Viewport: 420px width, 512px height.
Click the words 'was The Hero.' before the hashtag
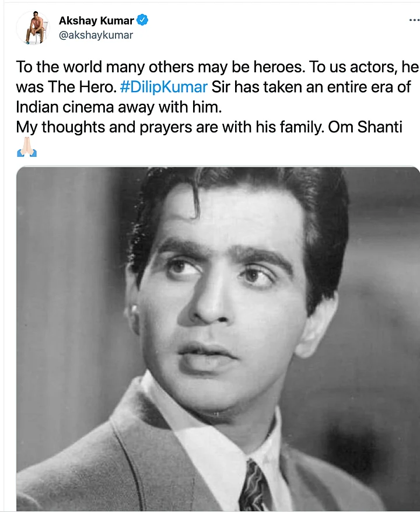[66, 87]
